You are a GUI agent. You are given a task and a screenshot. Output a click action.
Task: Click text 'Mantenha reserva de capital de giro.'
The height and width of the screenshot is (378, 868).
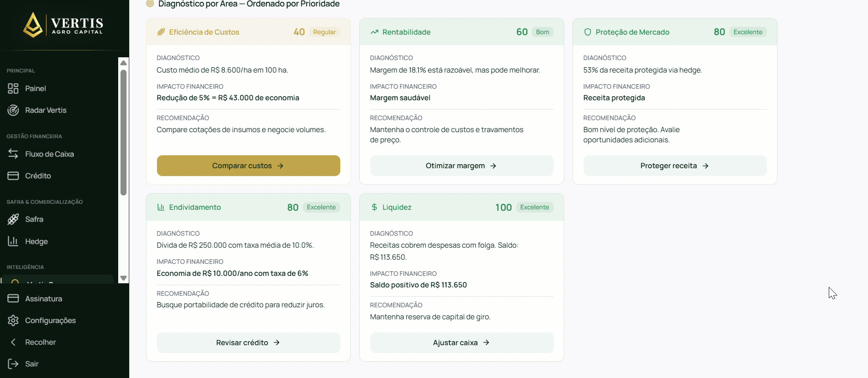pos(430,317)
